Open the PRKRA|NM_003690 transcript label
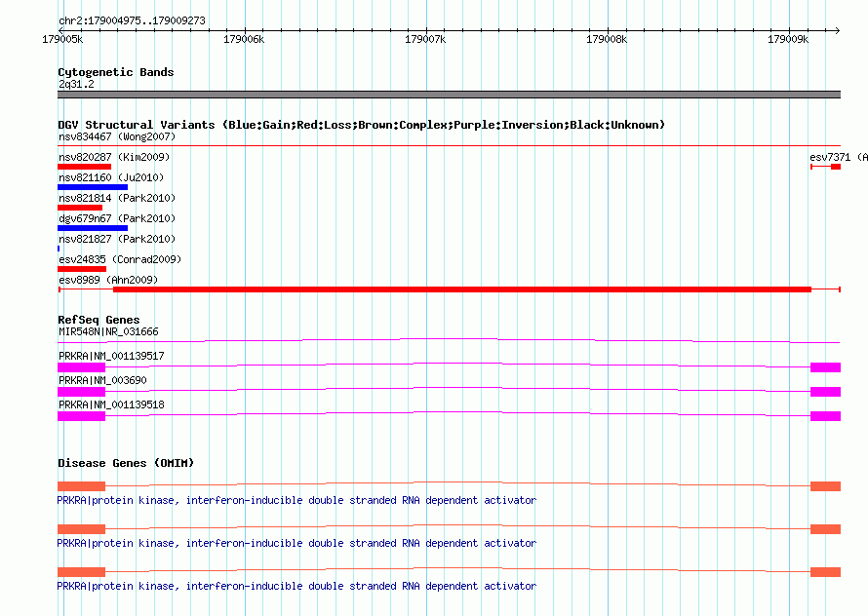Viewport: 868px width, 616px height. 102,380
